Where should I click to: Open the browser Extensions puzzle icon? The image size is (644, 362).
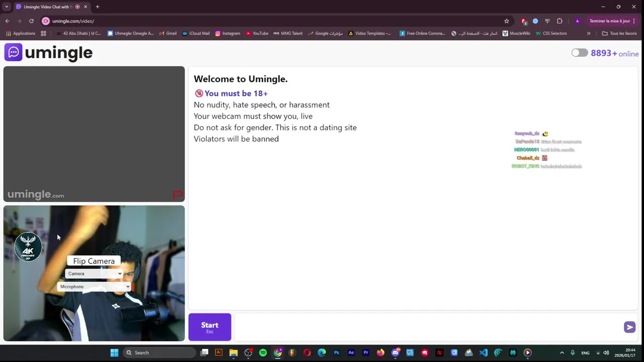(x=559, y=21)
